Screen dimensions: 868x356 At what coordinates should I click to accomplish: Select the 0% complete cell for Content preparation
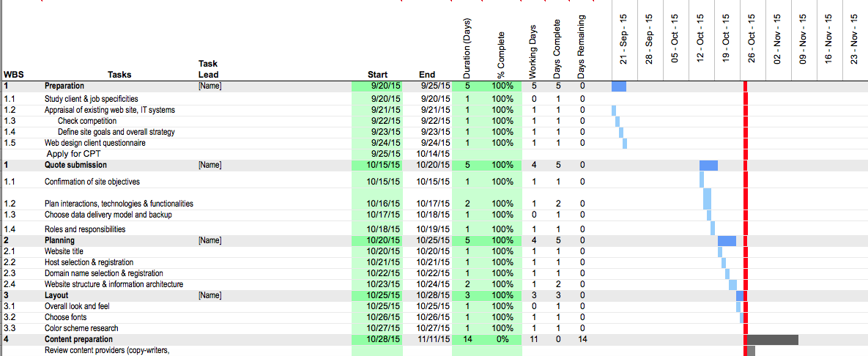(502, 340)
